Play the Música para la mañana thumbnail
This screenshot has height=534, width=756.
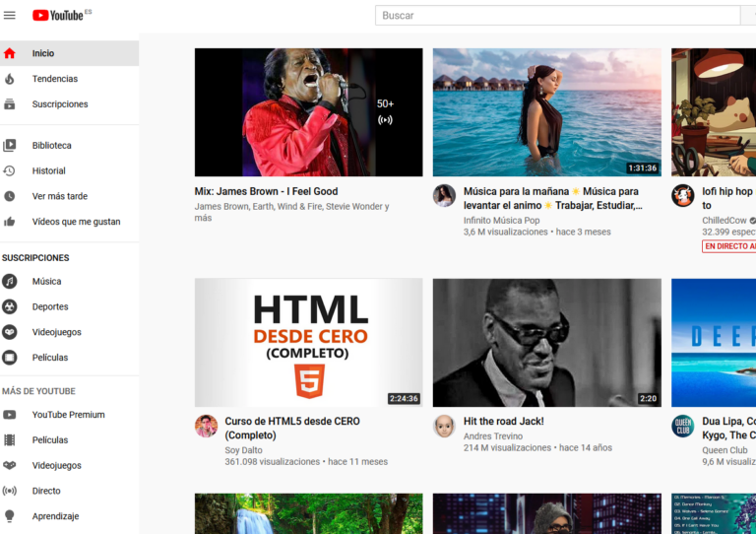[x=546, y=112]
